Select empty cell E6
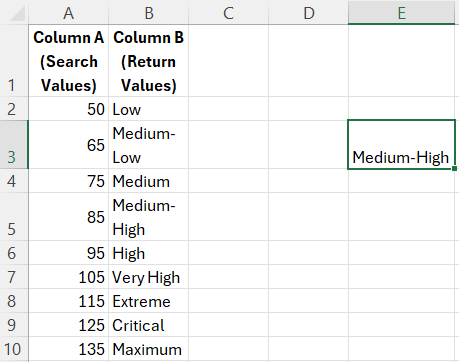This screenshot has height=362, width=459. pyautogui.click(x=402, y=253)
